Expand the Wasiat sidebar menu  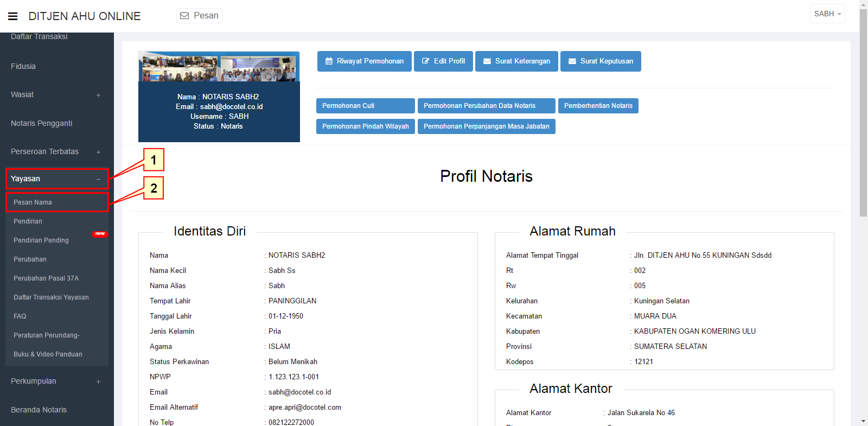point(98,95)
